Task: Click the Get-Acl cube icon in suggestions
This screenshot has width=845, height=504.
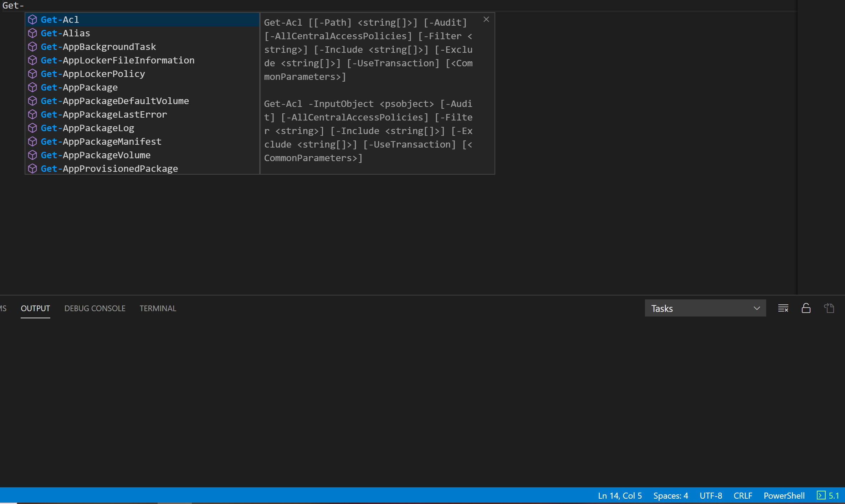Action: (32, 20)
